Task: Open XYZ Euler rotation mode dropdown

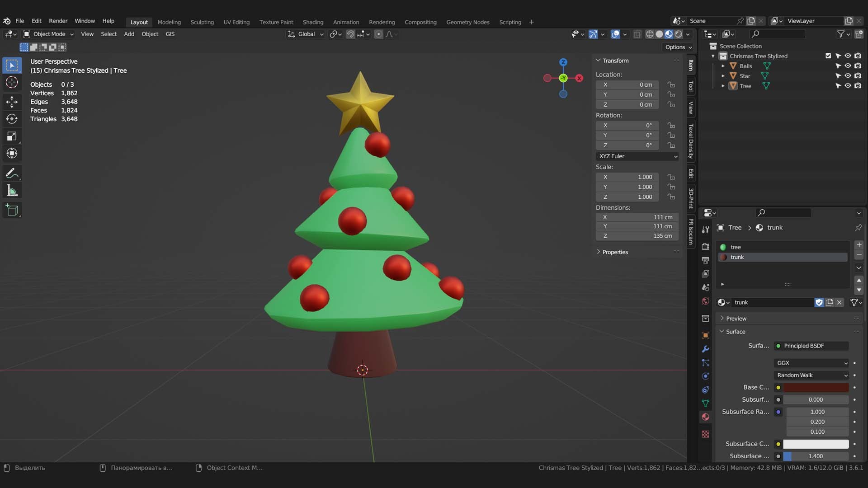Action: [x=637, y=156]
